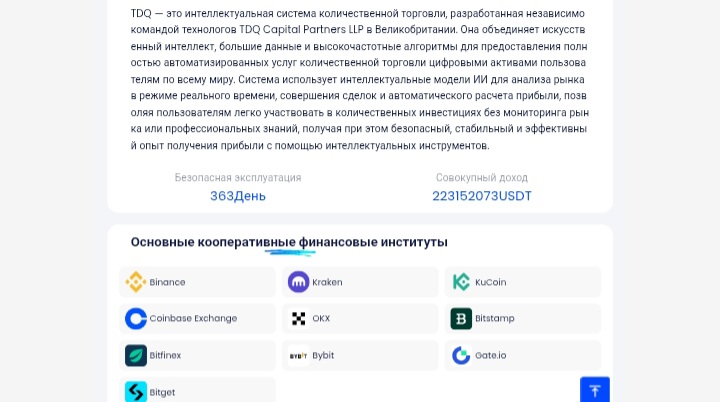The height and width of the screenshot is (402, 720).
Task: Select the OKX label text
Action: point(321,318)
